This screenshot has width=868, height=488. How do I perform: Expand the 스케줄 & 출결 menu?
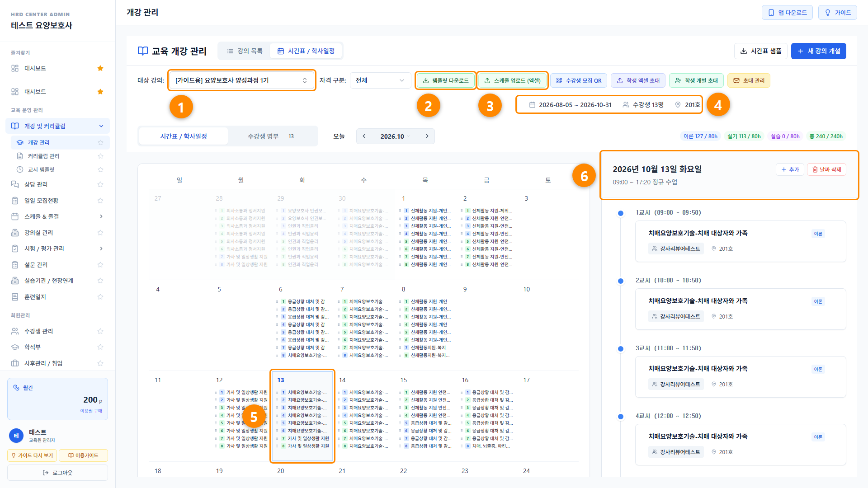click(57, 216)
